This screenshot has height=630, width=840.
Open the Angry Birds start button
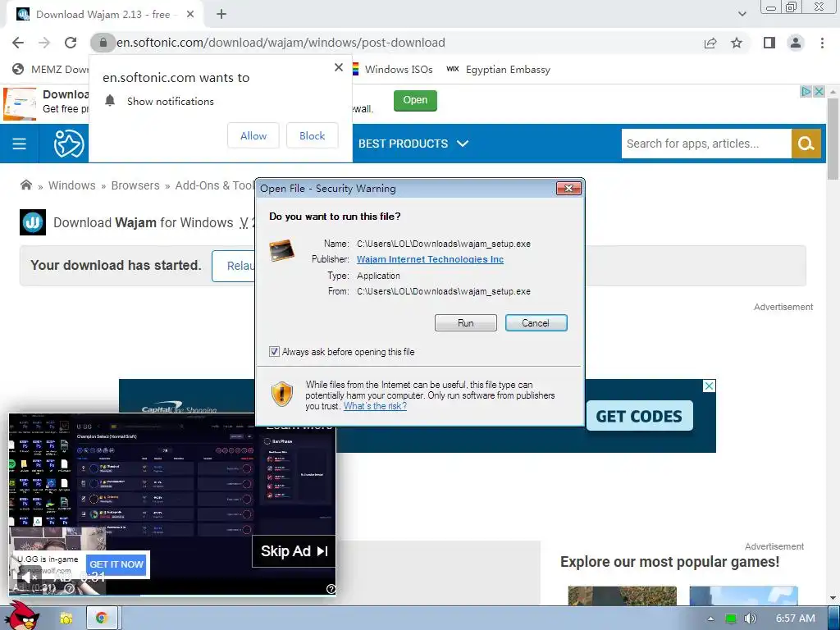(21, 616)
